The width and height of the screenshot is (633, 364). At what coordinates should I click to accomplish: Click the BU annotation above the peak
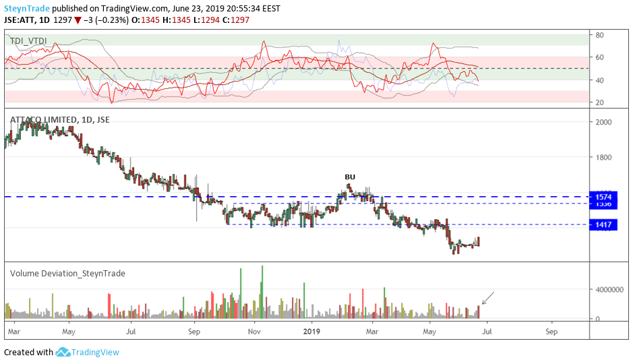[x=350, y=177]
